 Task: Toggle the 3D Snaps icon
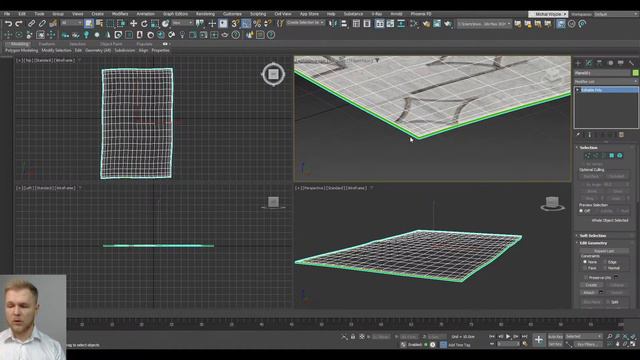[235, 24]
